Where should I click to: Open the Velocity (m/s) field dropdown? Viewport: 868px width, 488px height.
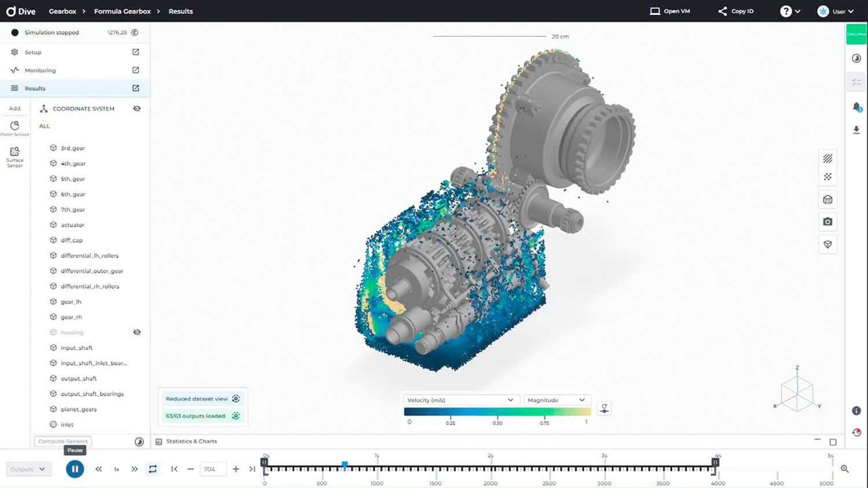(459, 400)
